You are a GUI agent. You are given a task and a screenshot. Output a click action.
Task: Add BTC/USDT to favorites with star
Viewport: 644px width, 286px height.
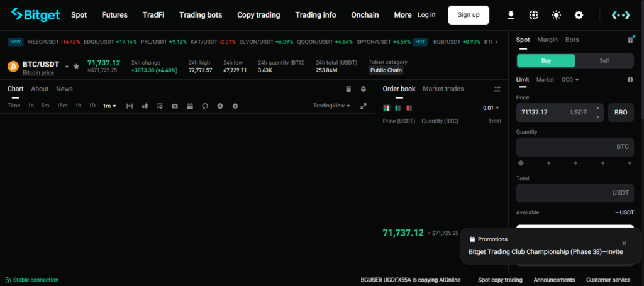[x=77, y=66]
